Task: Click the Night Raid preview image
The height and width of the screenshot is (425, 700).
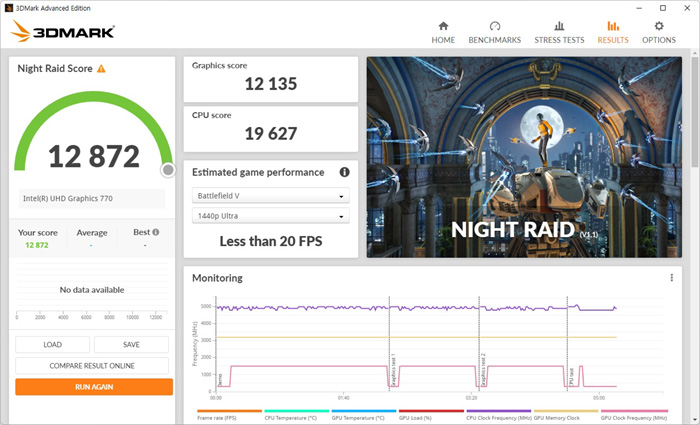Action: pyautogui.click(x=524, y=157)
